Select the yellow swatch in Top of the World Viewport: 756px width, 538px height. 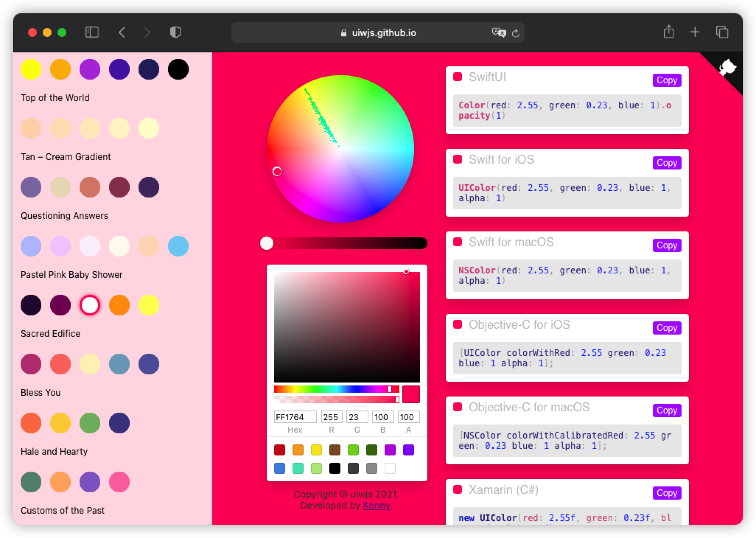(31, 69)
